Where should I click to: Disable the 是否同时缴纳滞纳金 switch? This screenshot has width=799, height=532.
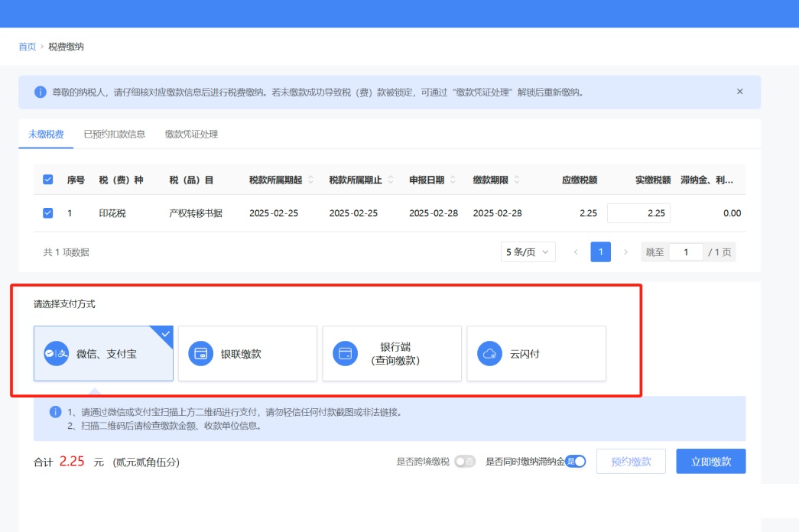click(x=576, y=462)
